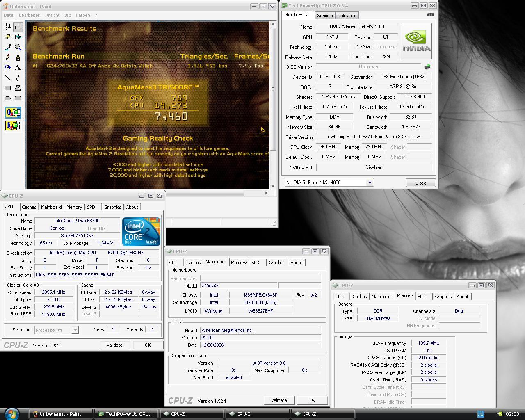The width and height of the screenshot is (525, 420).
Task: Open About tab in CPU-Z mainboard window
Action: (296, 262)
